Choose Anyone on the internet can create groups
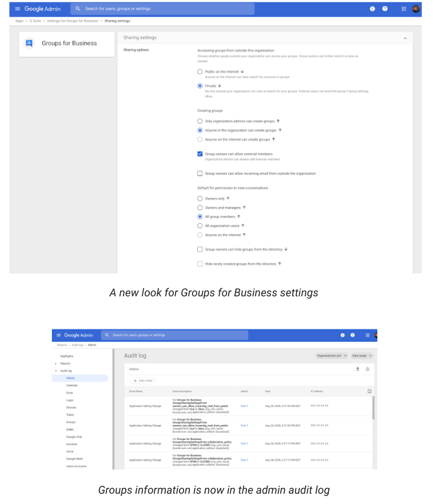The image size is (446, 504). click(200, 140)
